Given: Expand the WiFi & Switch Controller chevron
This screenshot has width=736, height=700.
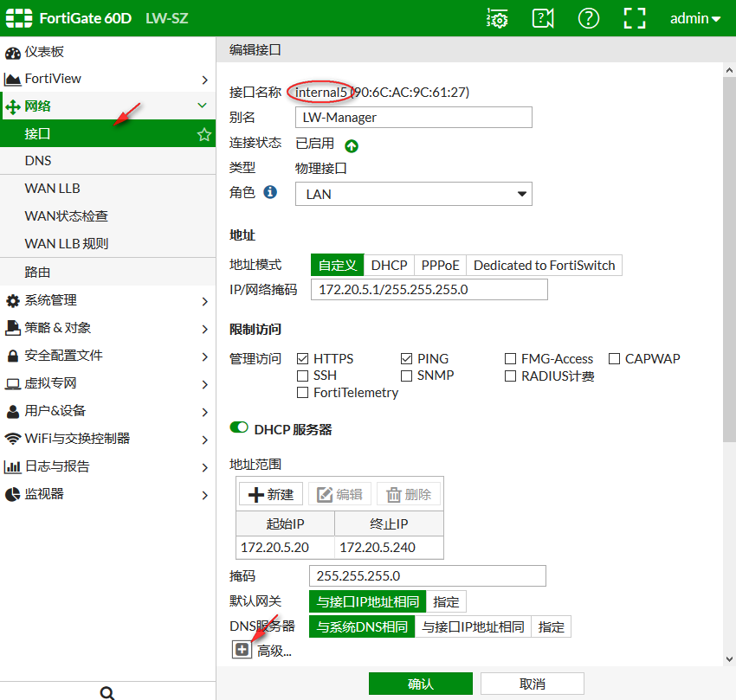Looking at the screenshot, I should point(204,440).
